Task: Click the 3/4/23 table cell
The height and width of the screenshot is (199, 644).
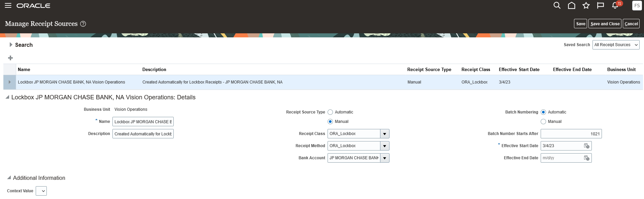Action: click(505, 82)
